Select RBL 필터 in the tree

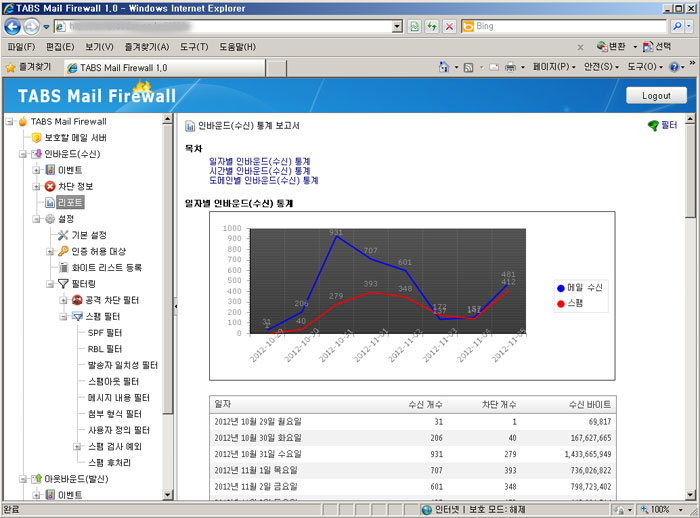click(105, 349)
